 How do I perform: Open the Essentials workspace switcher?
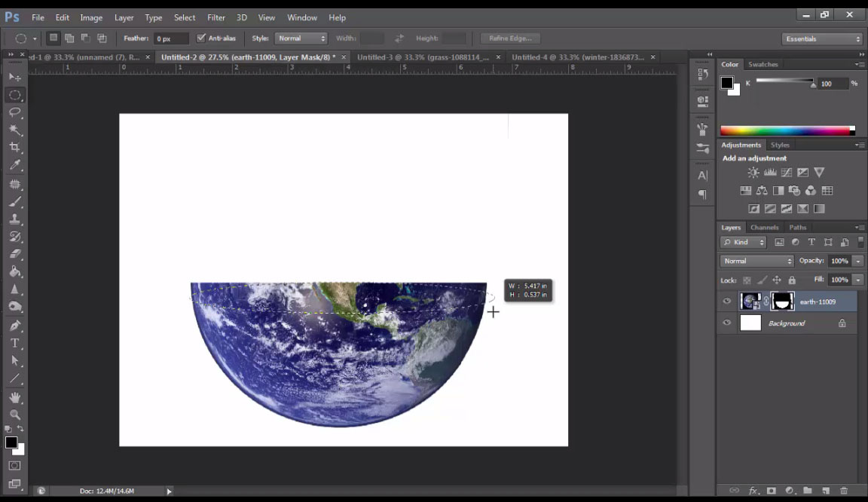[821, 38]
